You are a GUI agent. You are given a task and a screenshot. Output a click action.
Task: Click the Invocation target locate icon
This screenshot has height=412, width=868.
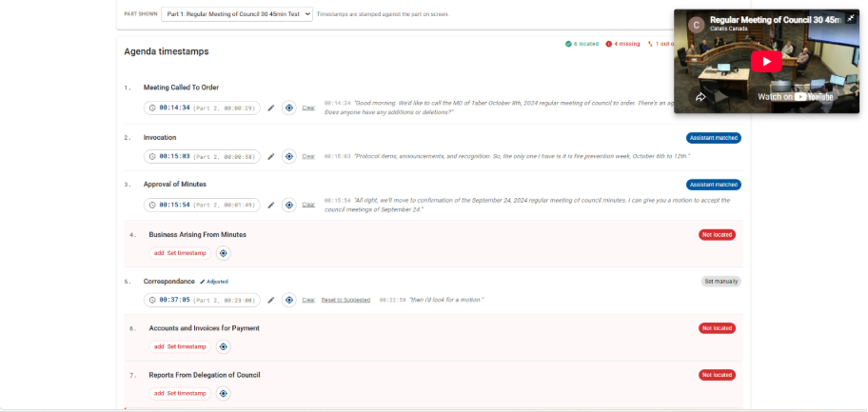click(x=289, y=157)
